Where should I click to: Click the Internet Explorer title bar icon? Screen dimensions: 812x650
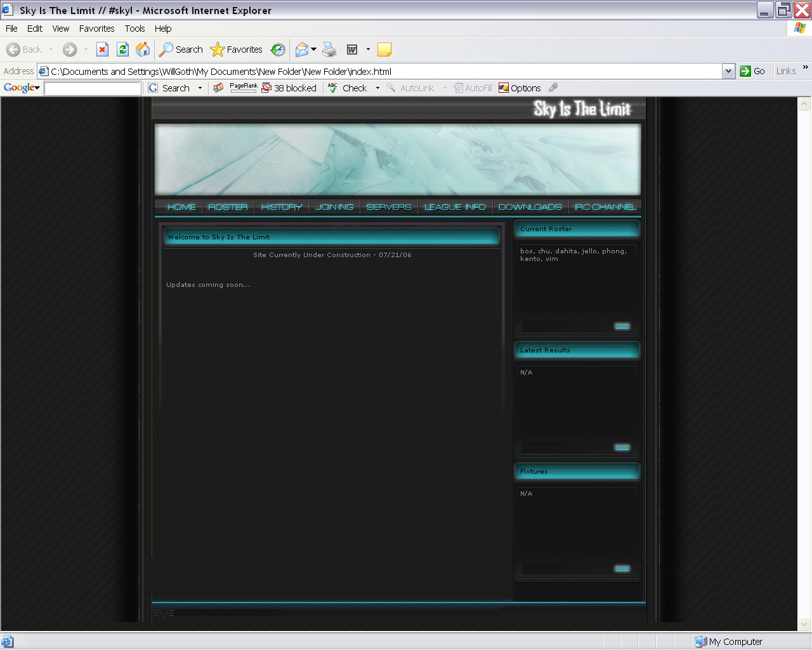pos(8,10)
